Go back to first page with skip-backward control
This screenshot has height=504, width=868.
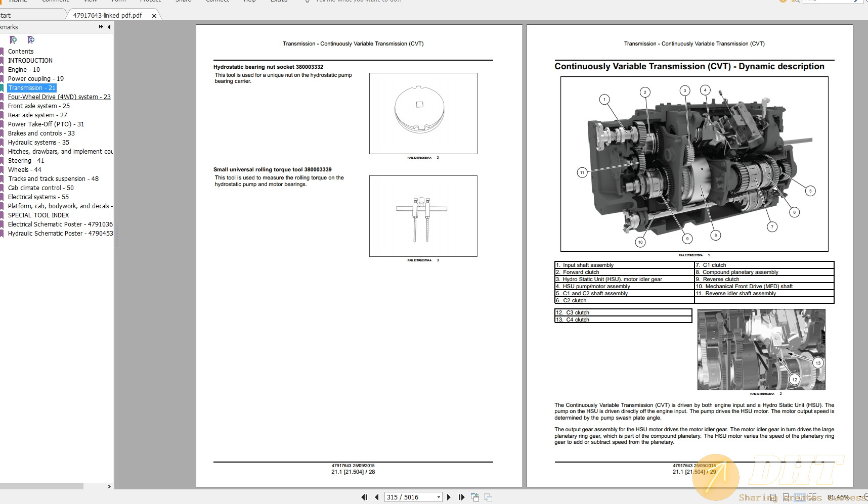tap(364, 497)
